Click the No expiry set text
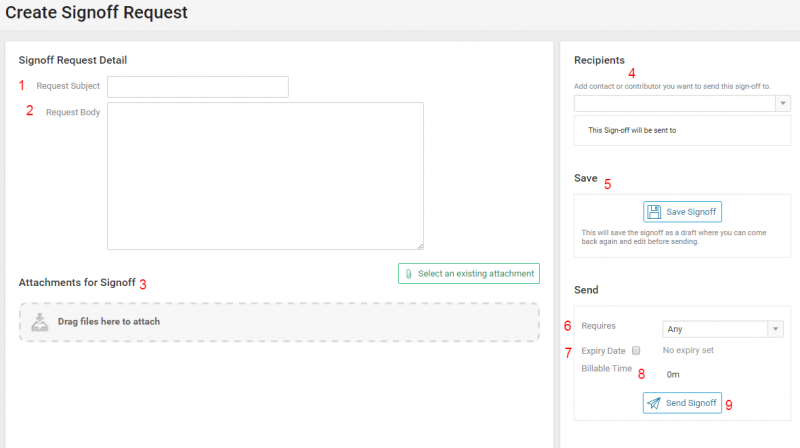This screenshot has width=800, height=448. click(688, 351)
